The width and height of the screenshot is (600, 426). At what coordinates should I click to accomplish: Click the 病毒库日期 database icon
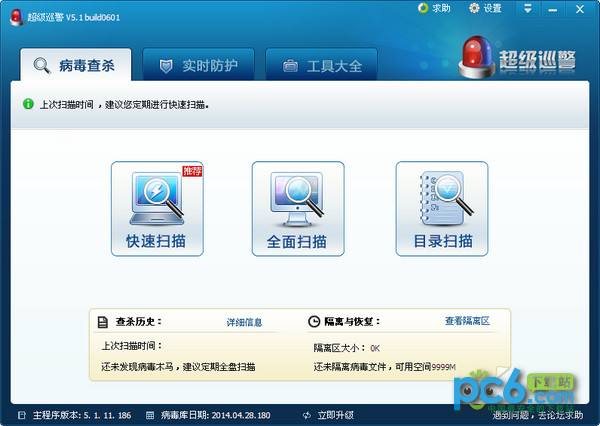[x=150, y=415]
